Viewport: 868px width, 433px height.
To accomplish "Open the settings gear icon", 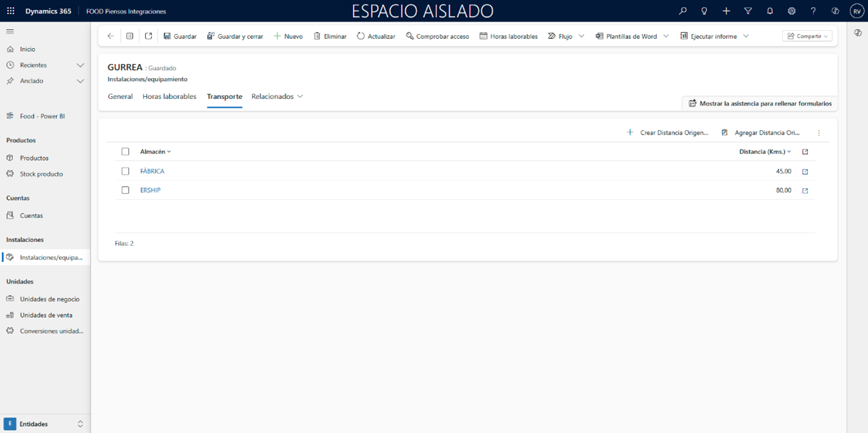I will click(x=791, y=11).
